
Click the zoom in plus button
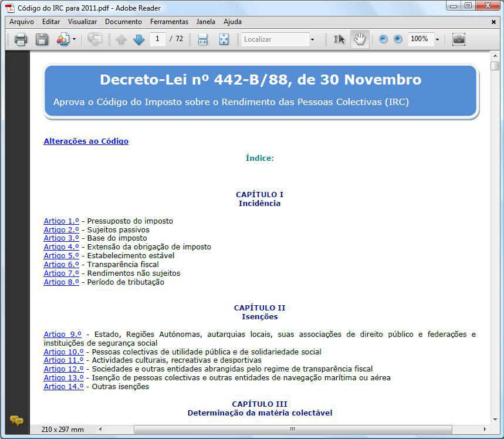(398, 39)
